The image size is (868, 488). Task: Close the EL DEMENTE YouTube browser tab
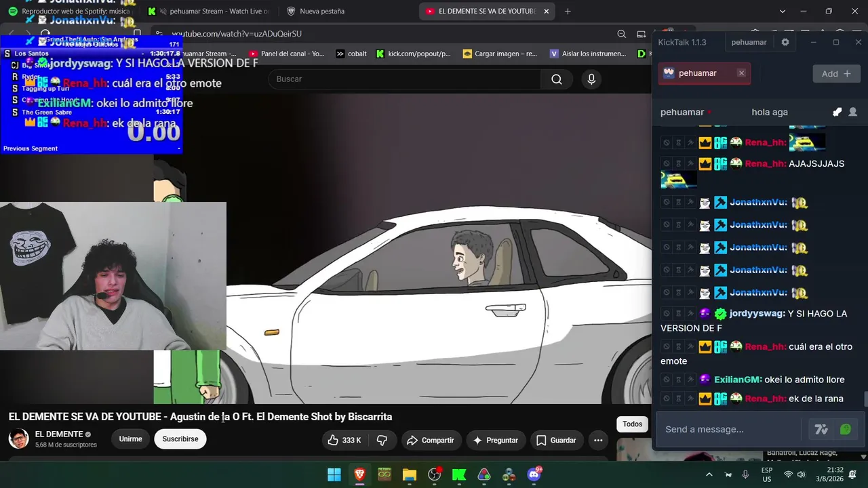pyautogui.click(x=546, y=11)
